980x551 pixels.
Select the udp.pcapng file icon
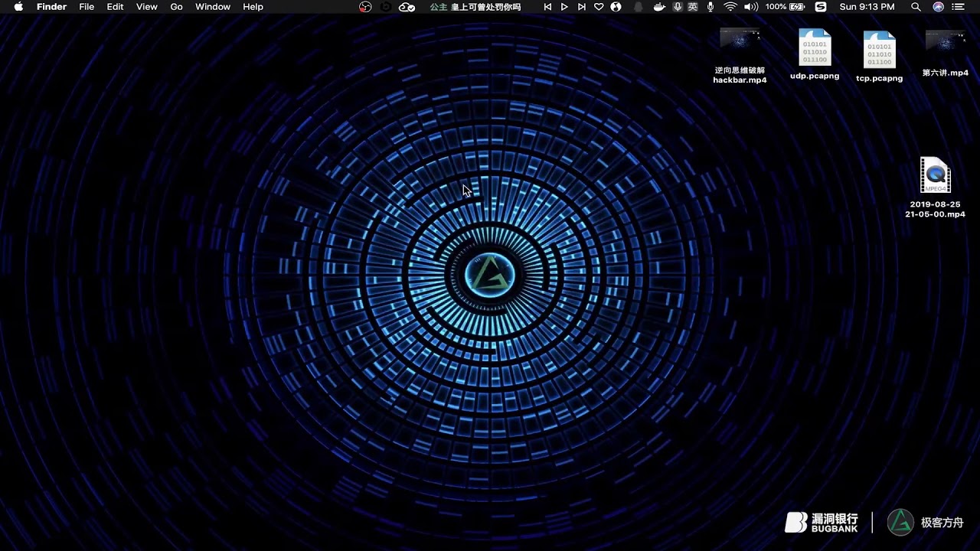815,47
